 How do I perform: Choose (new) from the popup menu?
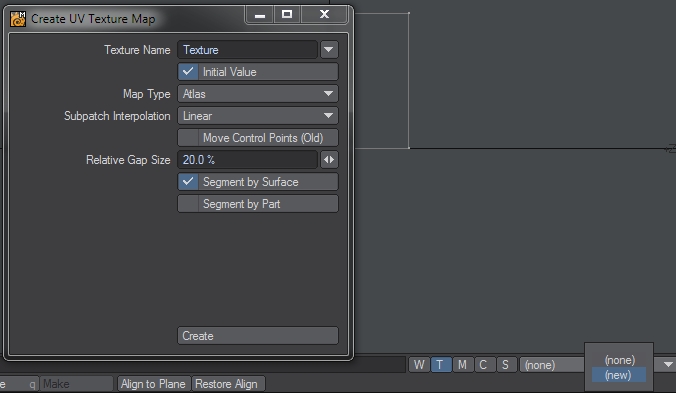click(x=619, y=375)
